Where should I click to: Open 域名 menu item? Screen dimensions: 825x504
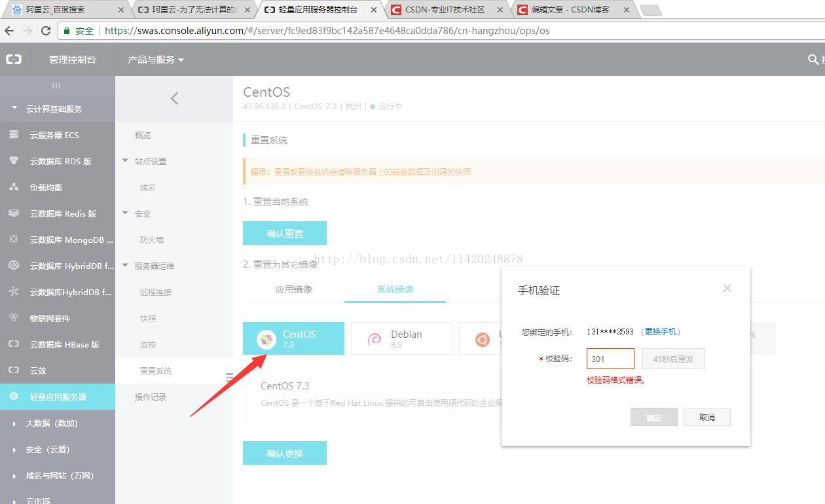click(x=148, y=187)
